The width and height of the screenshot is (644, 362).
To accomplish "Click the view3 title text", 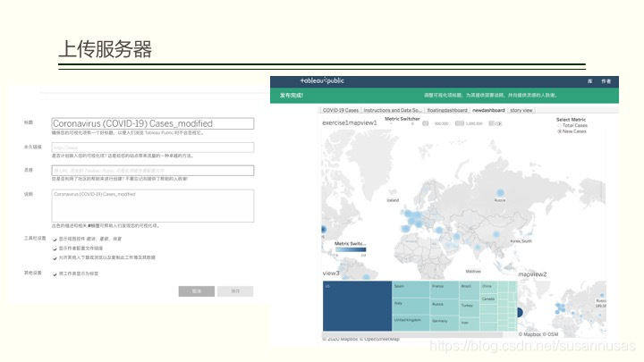I will click(331, 273).
